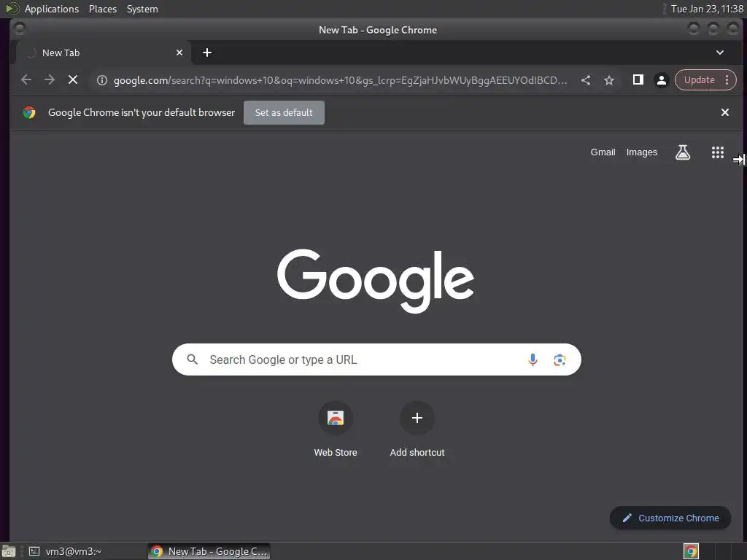
Task: Open the Web Store shortcut
Action: click(x=336, y=430)
